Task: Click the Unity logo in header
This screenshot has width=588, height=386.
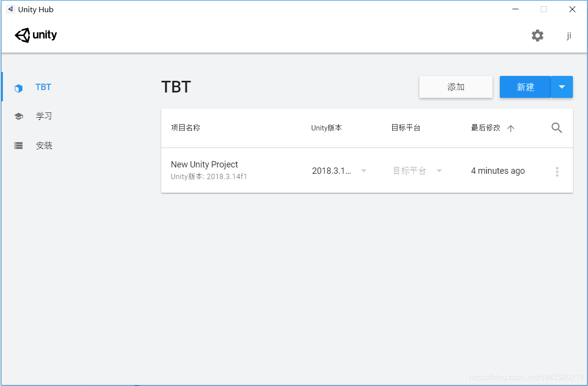Action: 36,36
